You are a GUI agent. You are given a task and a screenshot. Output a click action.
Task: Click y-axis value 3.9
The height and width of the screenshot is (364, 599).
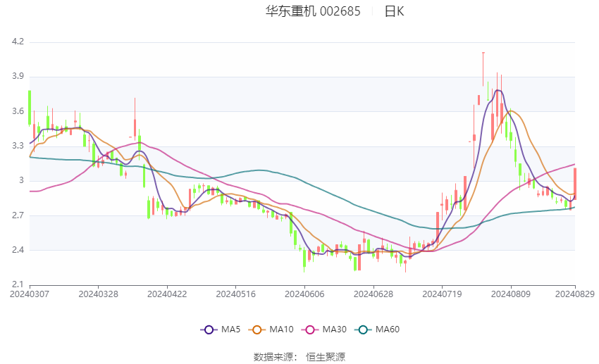pos(18,76)
